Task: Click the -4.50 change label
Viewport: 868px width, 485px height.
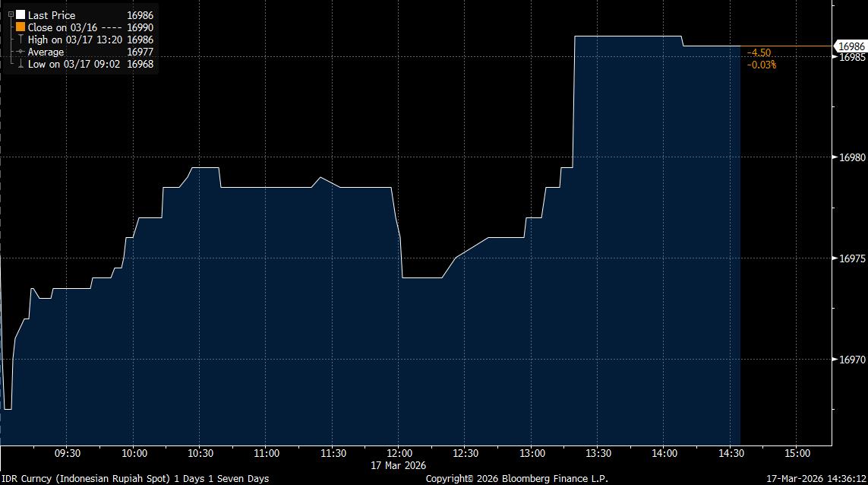Action: 759,52
